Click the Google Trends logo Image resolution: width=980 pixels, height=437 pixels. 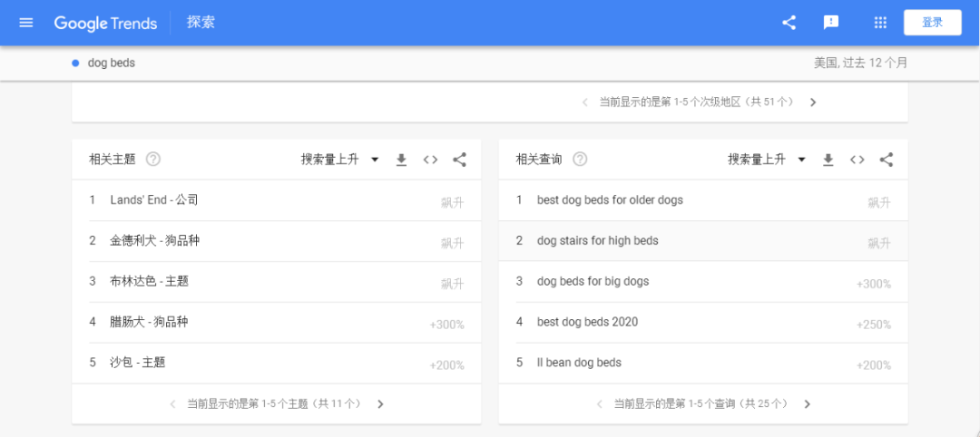105,23
